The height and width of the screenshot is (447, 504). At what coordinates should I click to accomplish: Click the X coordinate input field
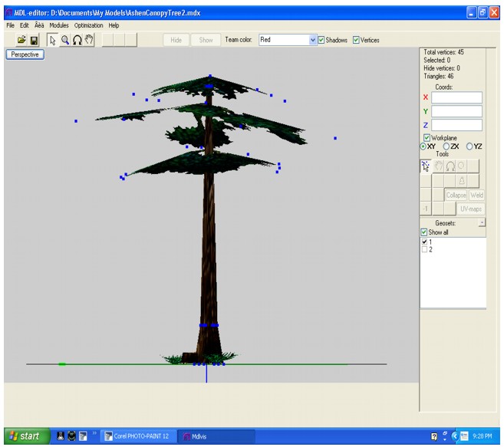click(456, 97)
